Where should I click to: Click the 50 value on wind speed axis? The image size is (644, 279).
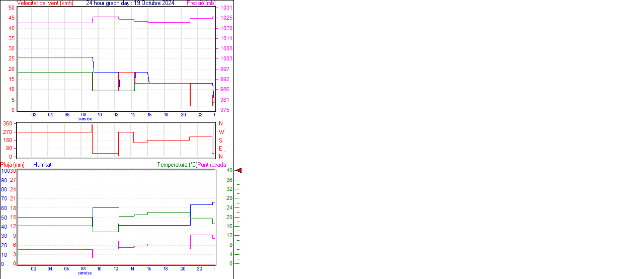12,8
